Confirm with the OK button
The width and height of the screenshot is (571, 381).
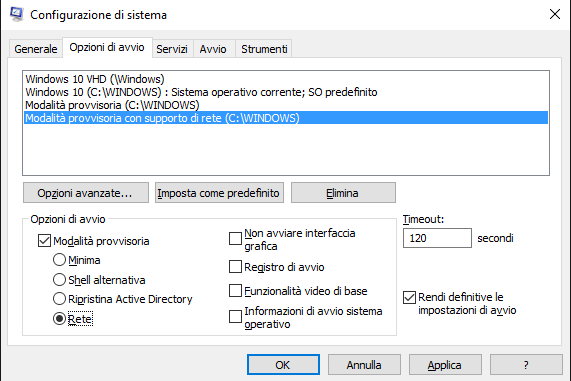click(283, 365)
